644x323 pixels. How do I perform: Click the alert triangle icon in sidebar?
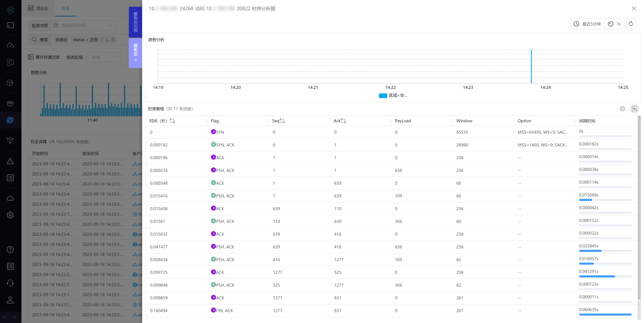tap(10, 161)
